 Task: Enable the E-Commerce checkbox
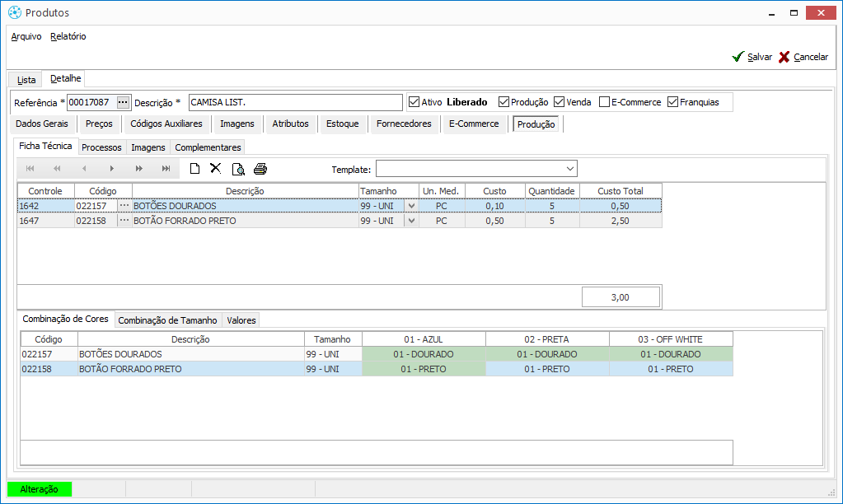pos(604,102)
